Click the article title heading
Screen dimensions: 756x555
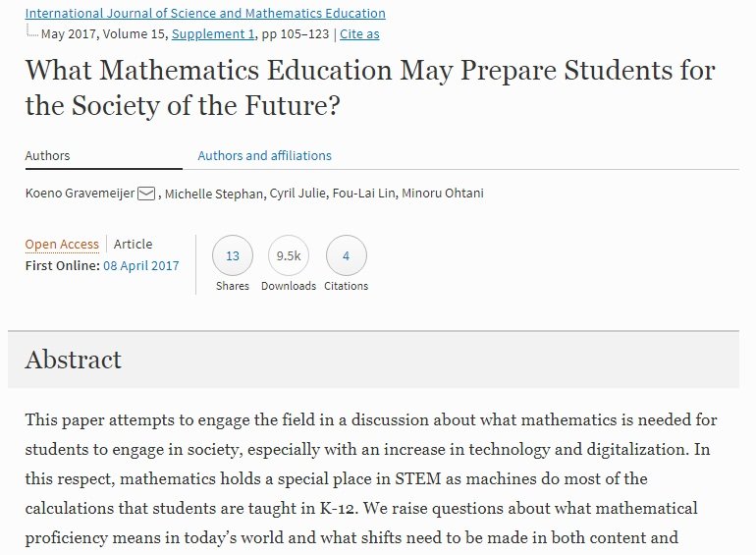pyautogui.click(x=370, y=87)
